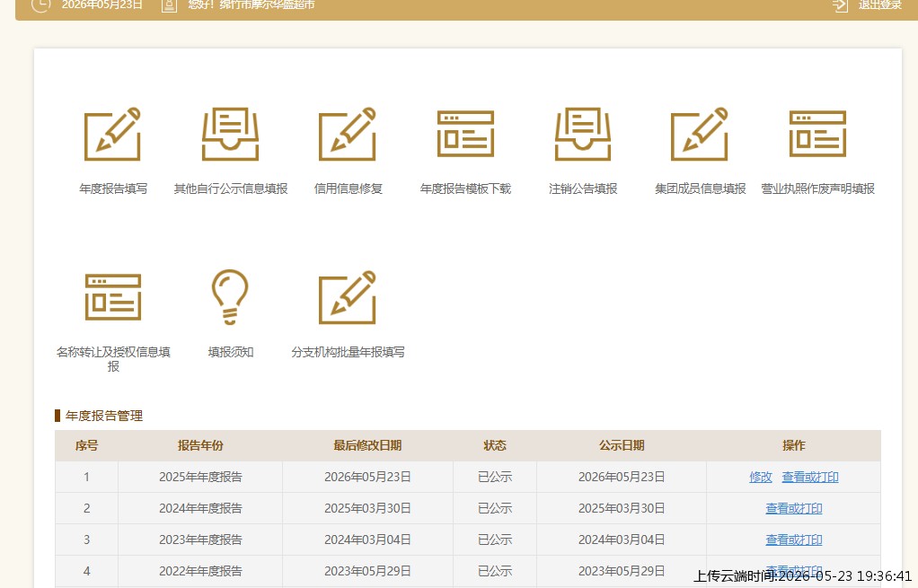
Task: Click the 集团成员信息填报 label
Action: tap(701, 189)
